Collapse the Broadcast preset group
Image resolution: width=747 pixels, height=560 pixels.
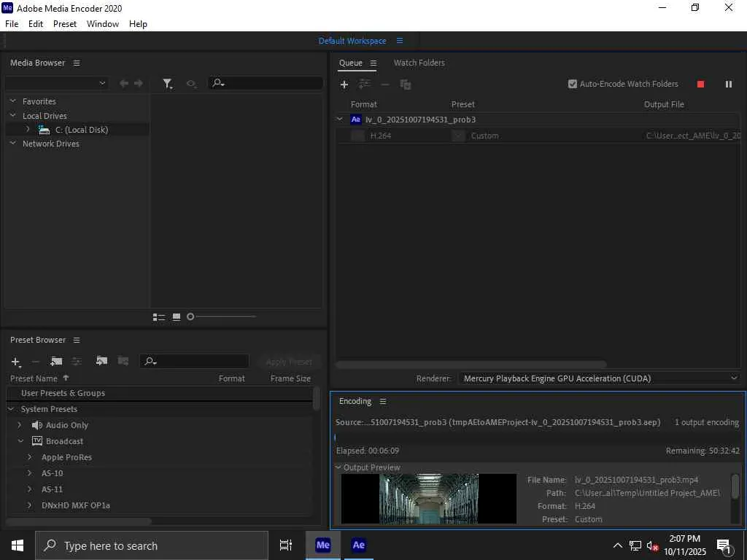click(20, 441)
